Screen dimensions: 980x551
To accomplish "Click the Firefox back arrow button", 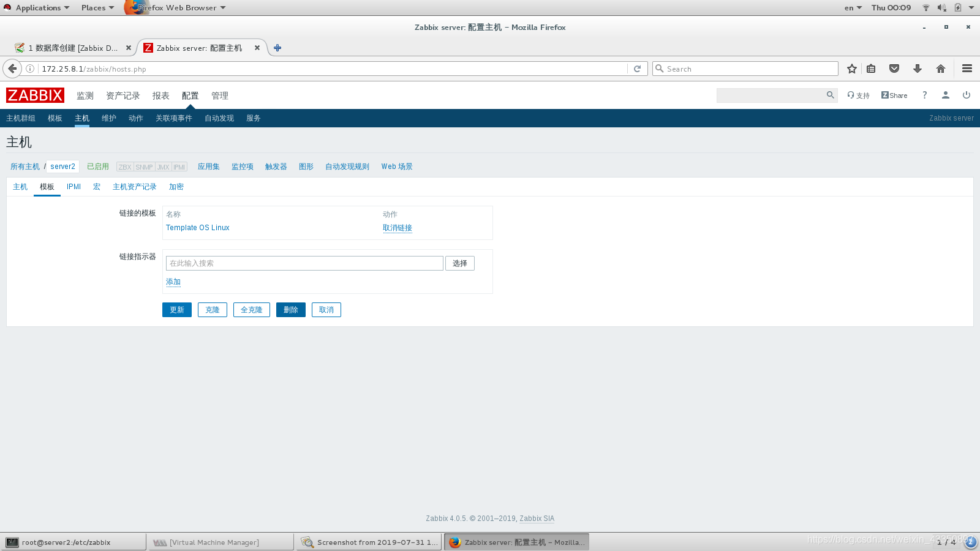I will 12,69.
